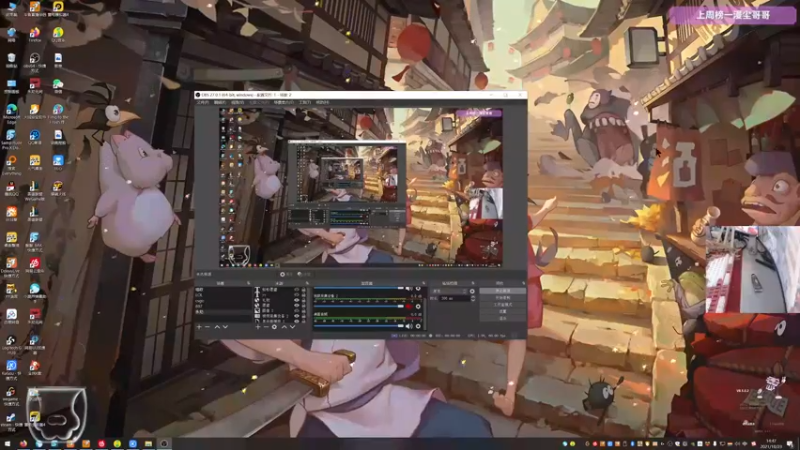Click the 退出 exit button in Controls
800x450 pixels.
coord(503,318)
